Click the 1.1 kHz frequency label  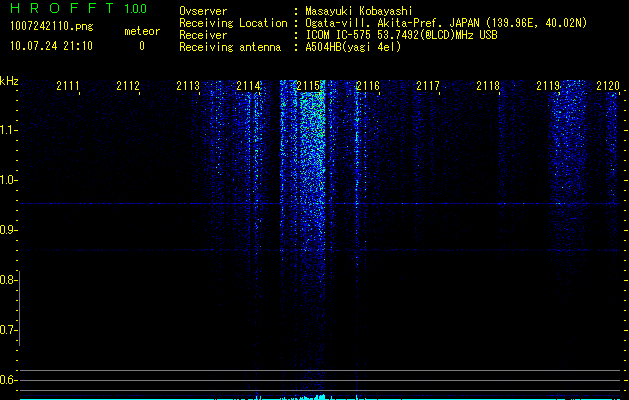coord(8,130)
